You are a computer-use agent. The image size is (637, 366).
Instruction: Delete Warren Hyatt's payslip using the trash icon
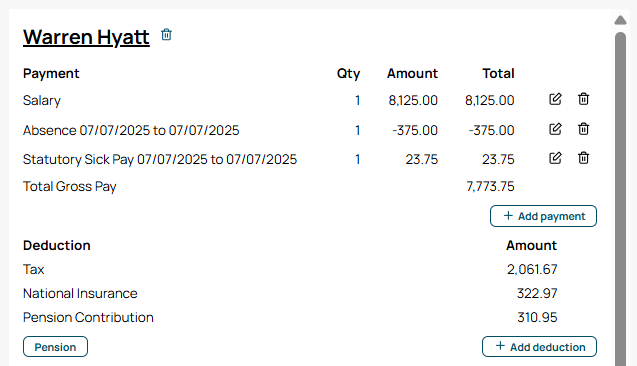coord(166,35)
